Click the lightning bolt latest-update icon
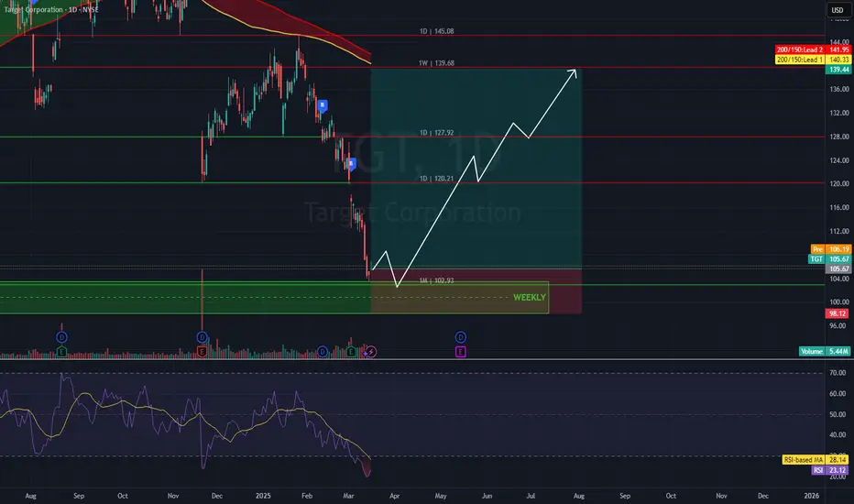This screenshot has width=854, height=504. [371, 352]
